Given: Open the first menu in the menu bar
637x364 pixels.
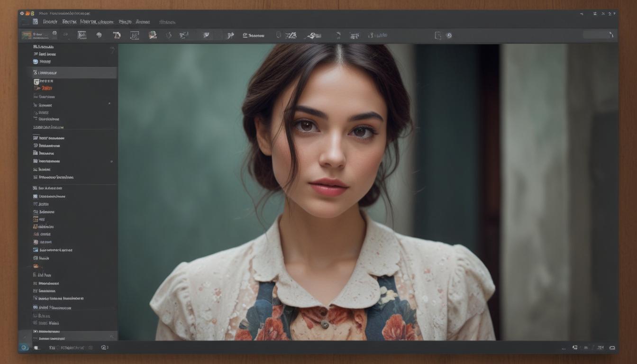Looking at the screenshot, I should point(50,22).
